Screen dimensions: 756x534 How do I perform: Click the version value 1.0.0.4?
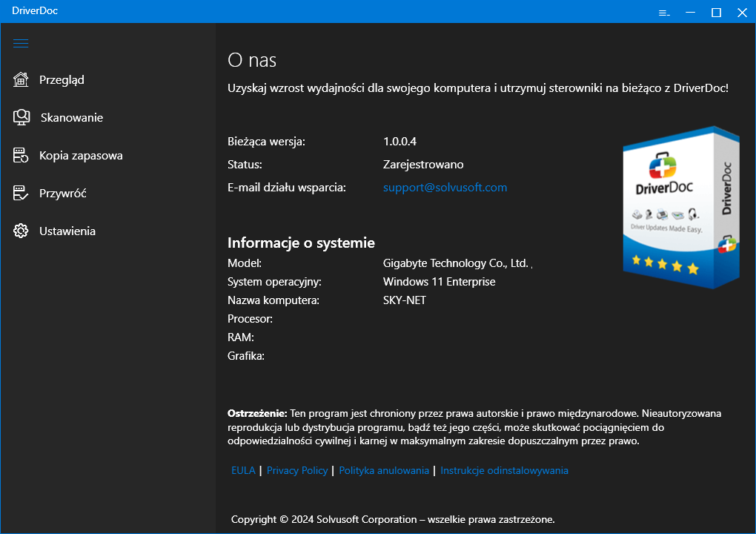pyautogui.click(x=399, y=142)
